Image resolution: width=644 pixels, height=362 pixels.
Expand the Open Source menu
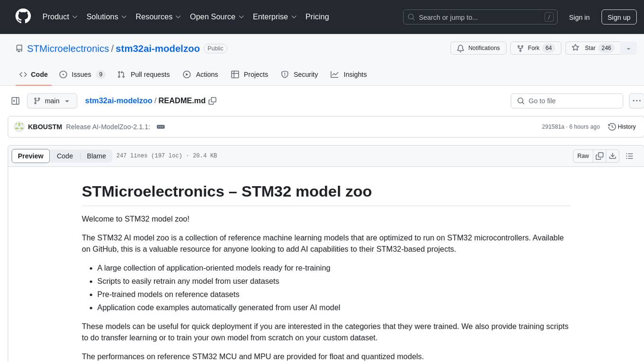click(217, 17)
